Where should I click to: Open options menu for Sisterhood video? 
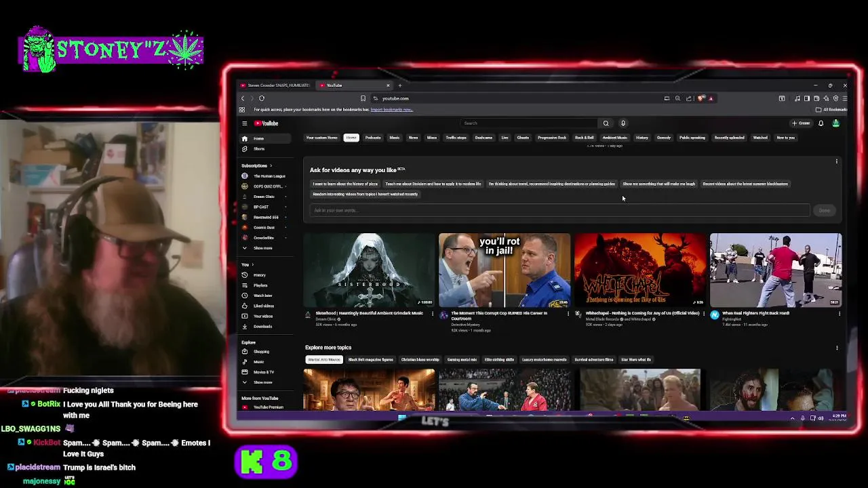click(433, 314)
